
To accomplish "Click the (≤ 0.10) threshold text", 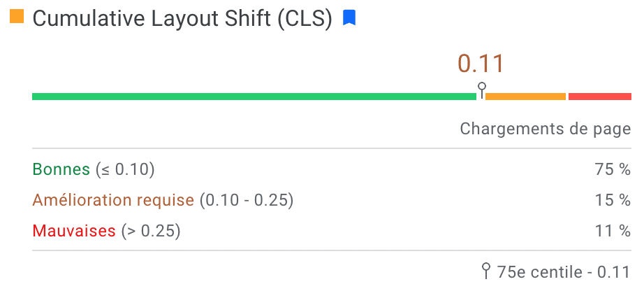I will [125, 169].
